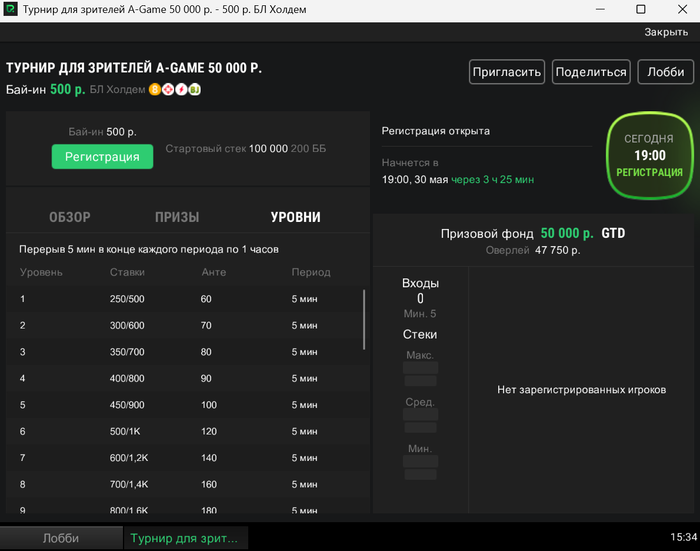The width and height of the screenshot is (700, 551).
Task: Click the Призовой фонд 50 000 р. amount
Action: pos(567,233)
